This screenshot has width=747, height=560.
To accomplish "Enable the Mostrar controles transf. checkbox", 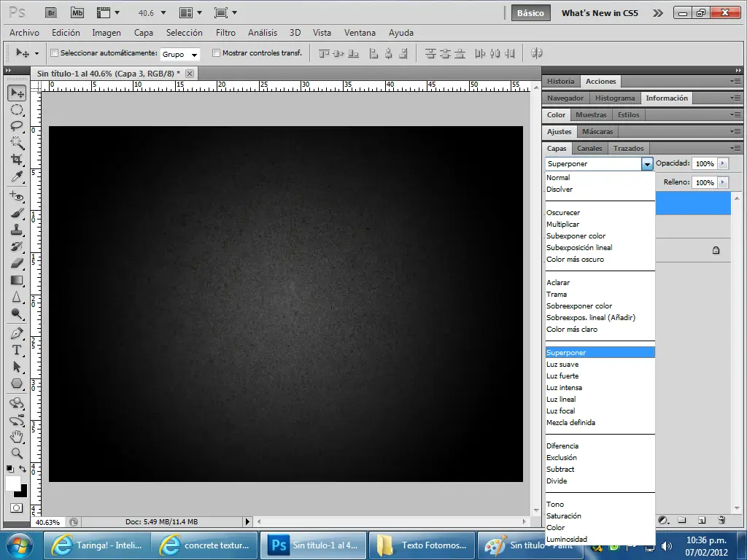I will point(216,52).
